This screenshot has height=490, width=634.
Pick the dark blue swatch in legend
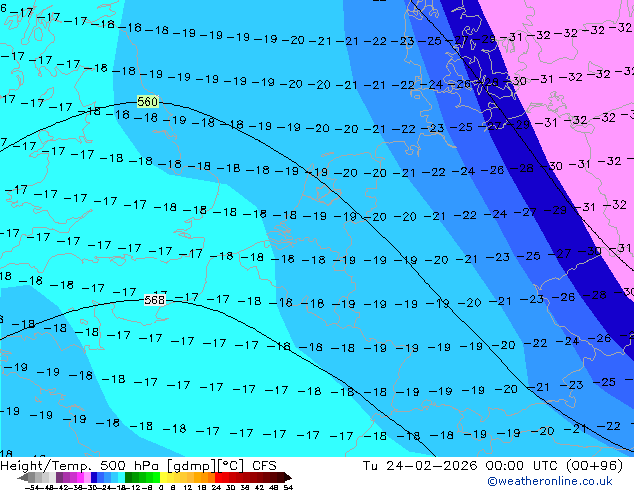pyautogui.click(x=94, y=477)
